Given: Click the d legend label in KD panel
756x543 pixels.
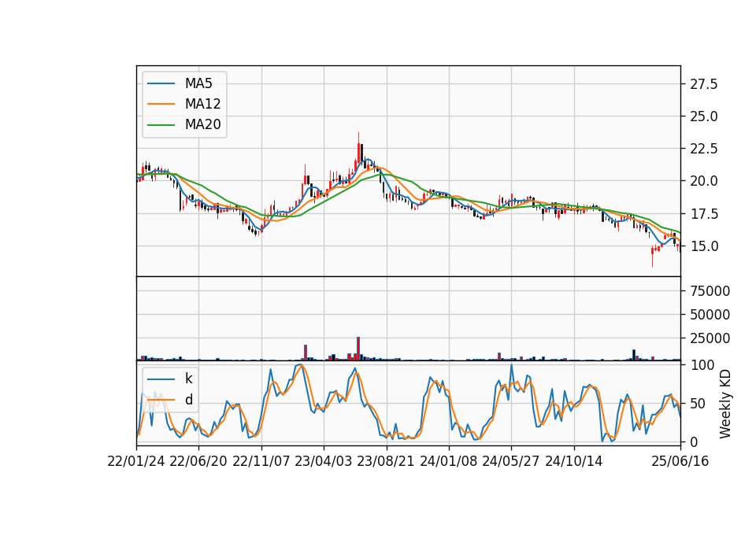Looking at the screenshot, I should pos(188,400).
